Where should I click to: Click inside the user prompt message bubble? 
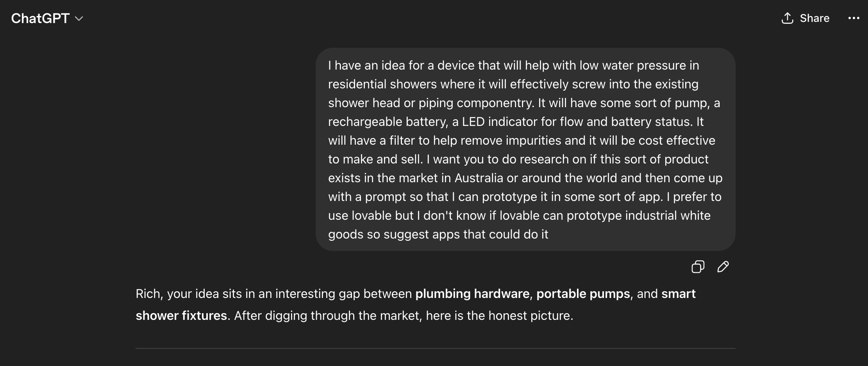(525, 149)
